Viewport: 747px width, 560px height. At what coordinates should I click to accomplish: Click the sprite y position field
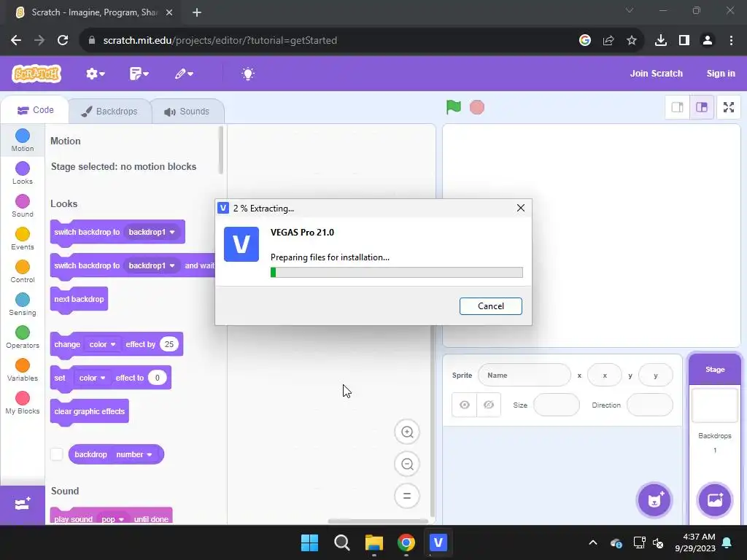click(656, 376)
